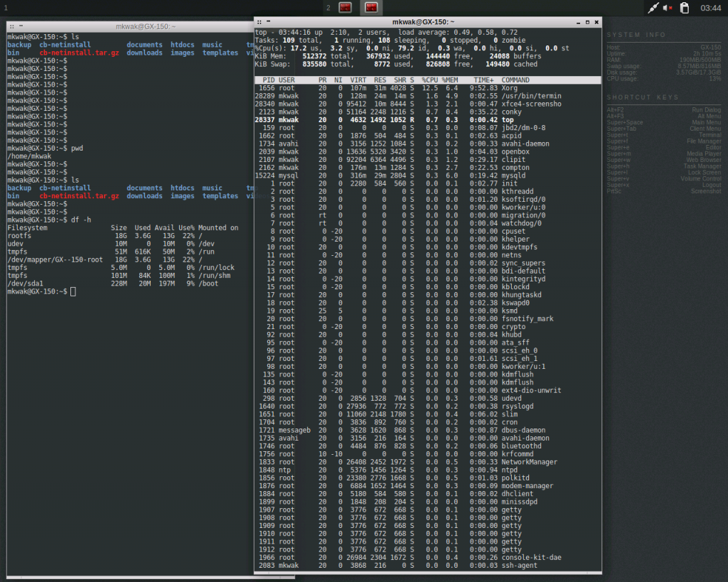Click the "Run Dialog" shortcut entry
The width and height of the screenshot is (728, 582).
(x=706, y=110)
